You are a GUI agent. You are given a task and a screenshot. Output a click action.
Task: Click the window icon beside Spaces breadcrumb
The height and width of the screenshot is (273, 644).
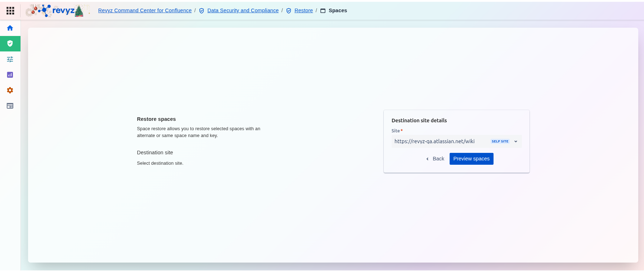[x=323, y=11]
